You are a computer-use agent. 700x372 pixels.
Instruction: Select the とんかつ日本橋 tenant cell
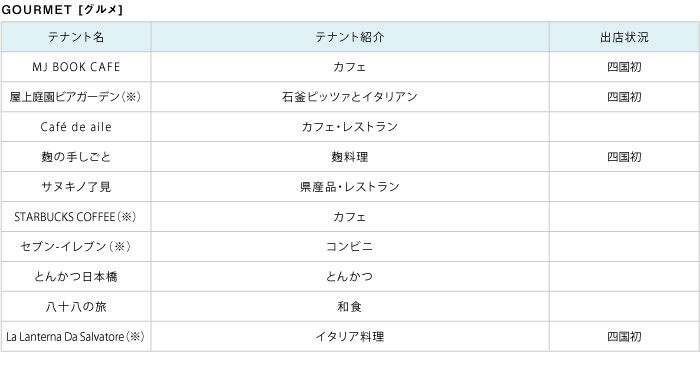point(76,276)
